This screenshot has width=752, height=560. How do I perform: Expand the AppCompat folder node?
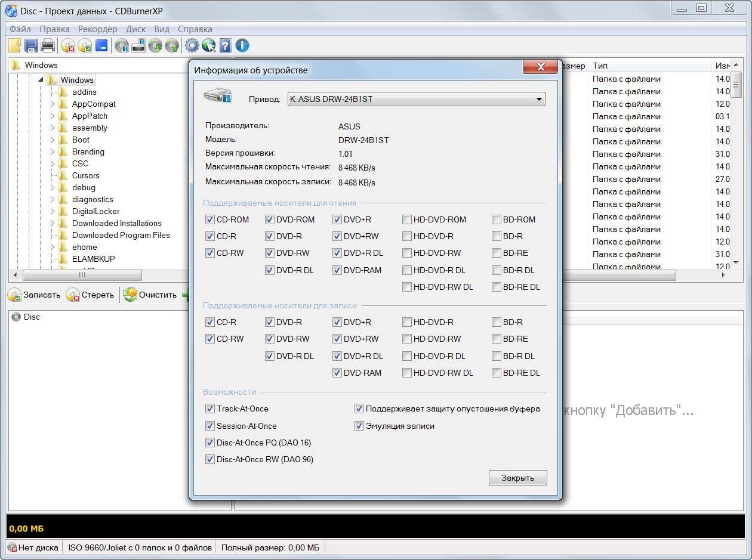point(53,104)
